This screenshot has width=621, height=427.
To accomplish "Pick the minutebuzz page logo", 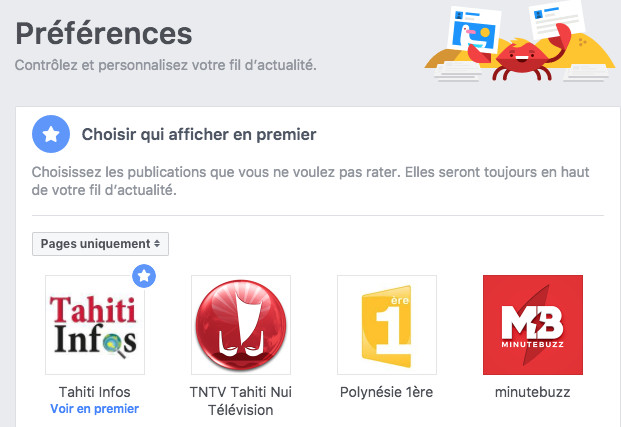I will [x=532, y=325].
